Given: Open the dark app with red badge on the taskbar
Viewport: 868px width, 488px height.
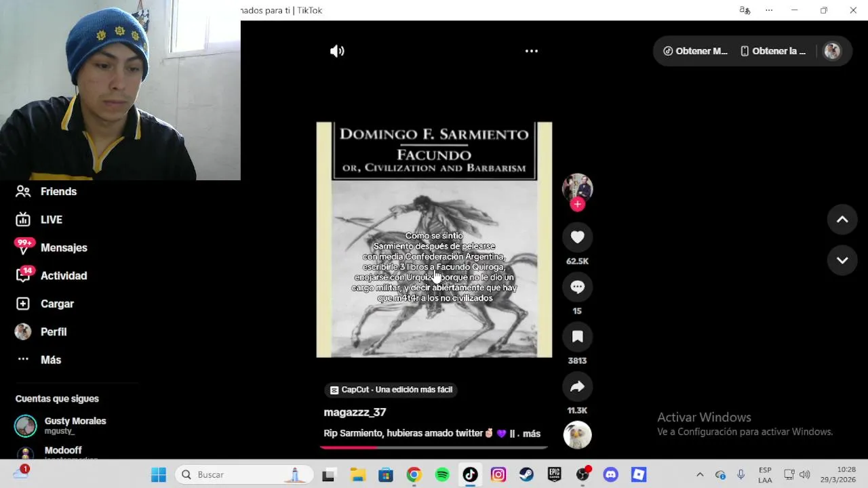Looking at the screenshot, I should [x=583, y=474].
